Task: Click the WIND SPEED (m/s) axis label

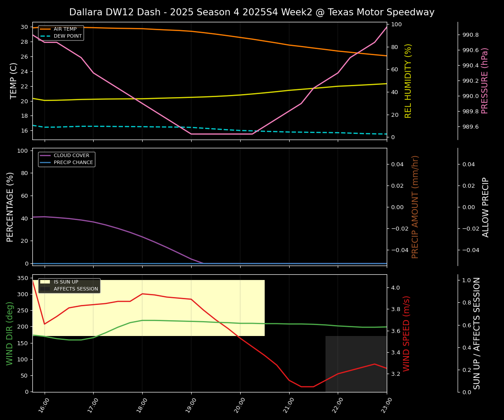Action: click(406, 333)
